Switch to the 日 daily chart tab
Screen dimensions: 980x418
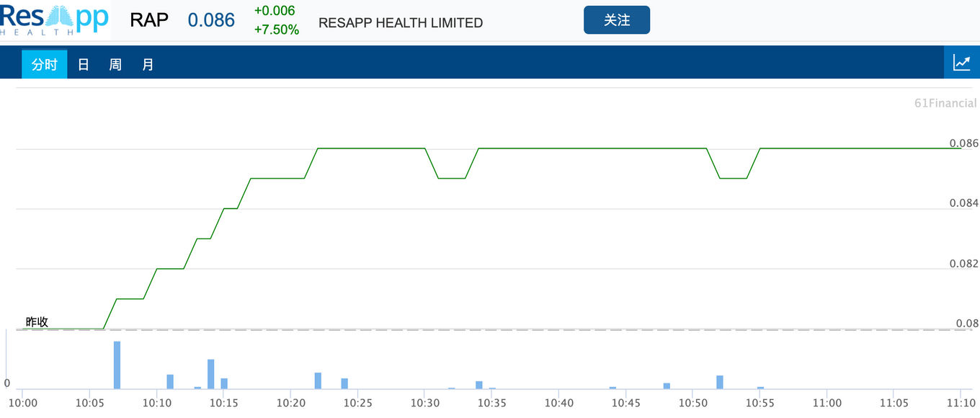point(84,64)
